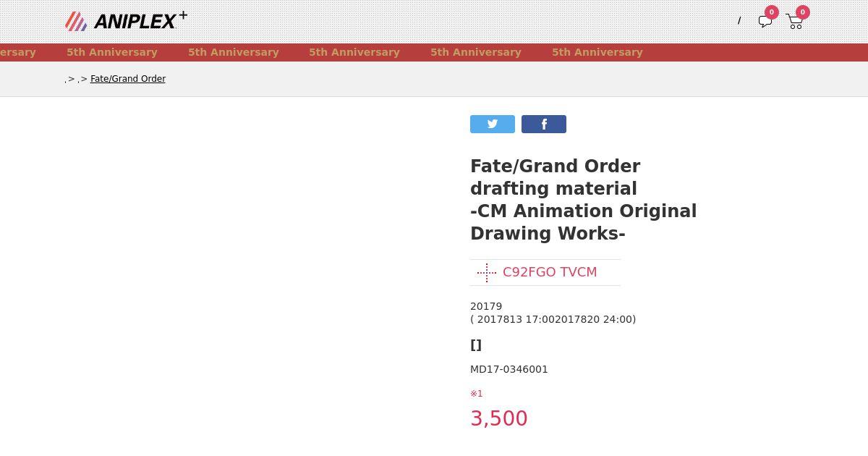Click the product code MD17-0346001
Screen dimensions: 868x456
point(509,369)
